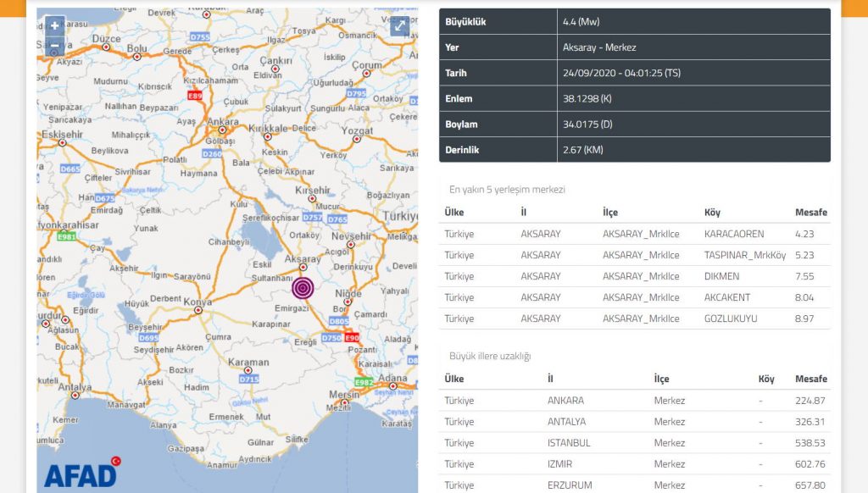Click the green E981 road shield

point(66,237)
